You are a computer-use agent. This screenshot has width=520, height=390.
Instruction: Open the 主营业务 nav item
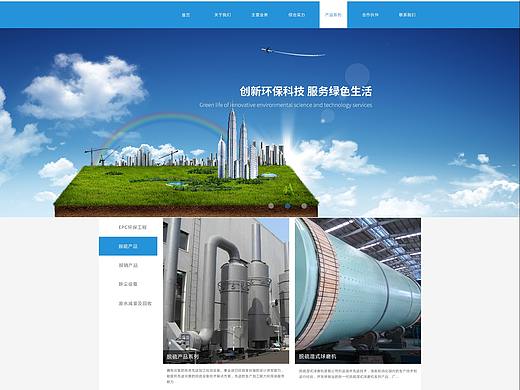tap(260, 15)
